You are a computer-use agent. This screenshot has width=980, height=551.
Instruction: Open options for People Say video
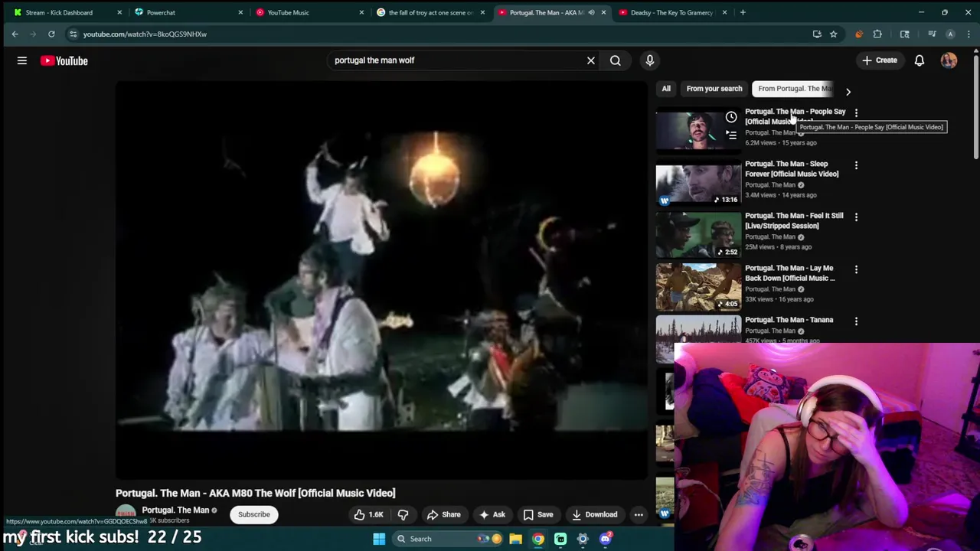pyautogui.click(x=856, y=113)
